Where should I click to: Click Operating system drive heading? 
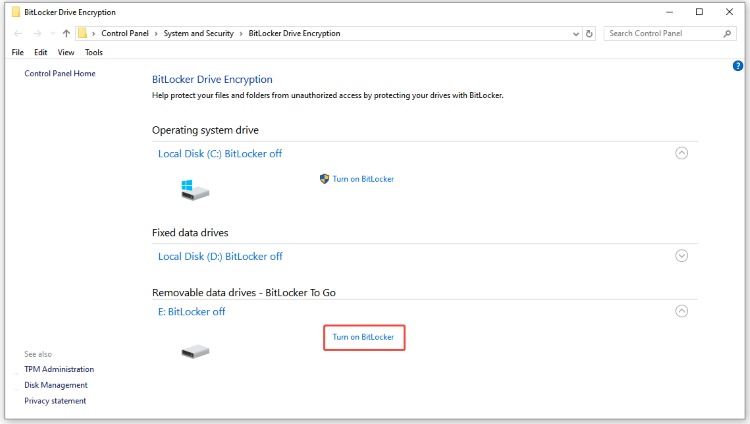205,130
